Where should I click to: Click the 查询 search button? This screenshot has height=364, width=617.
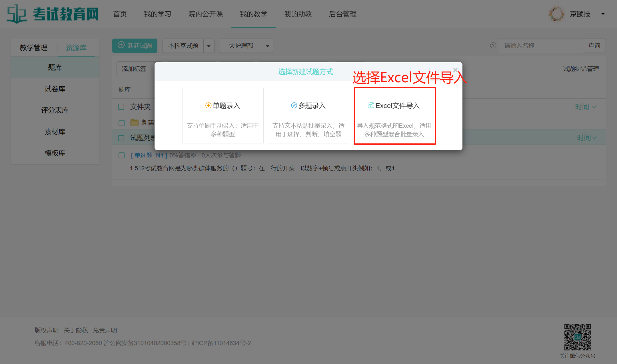tap(594, 46)
